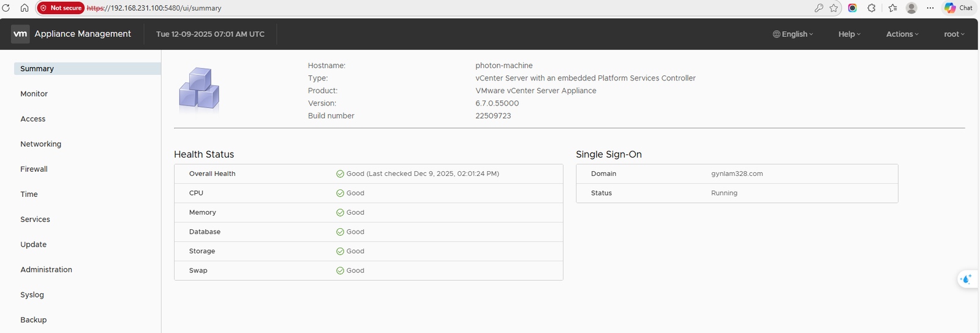Image resolution: width=980 pixels, height=333 pixels.
Task: Click Storage status green check icon
Action: coord(340,251)
